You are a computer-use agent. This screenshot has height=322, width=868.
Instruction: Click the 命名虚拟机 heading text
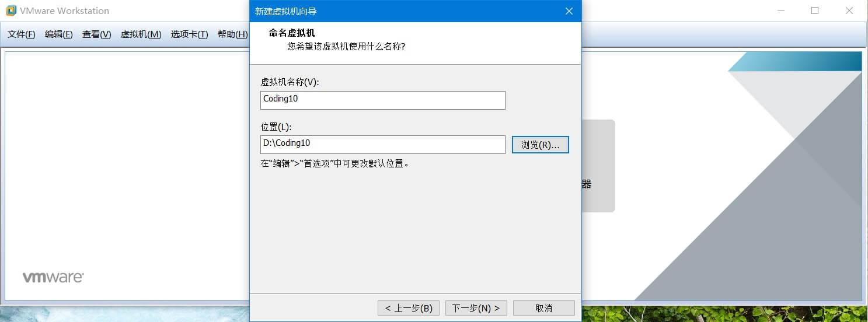[292, 33]
